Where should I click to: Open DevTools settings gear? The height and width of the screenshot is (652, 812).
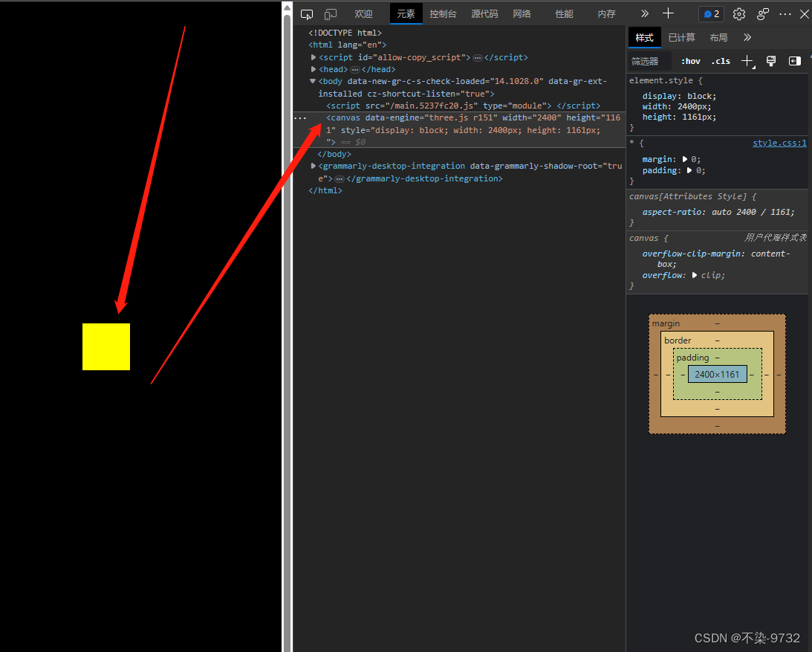pyautogui.click(x=739, y=14)
